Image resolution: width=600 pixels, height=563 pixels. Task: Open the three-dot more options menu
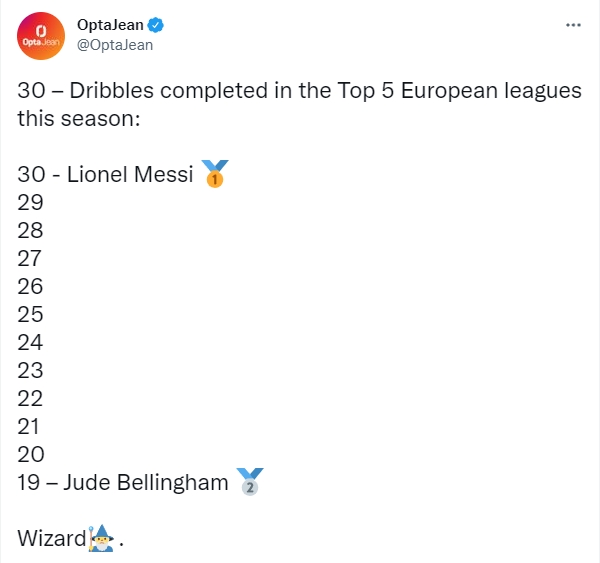coord(573,25)
